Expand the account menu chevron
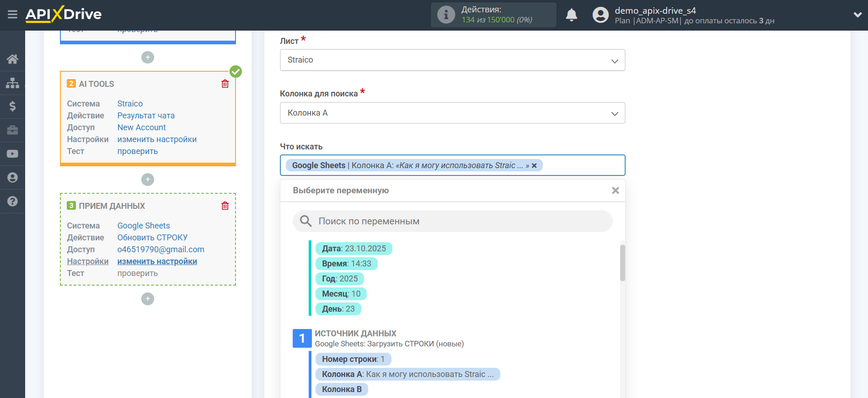868x398 pixels. [x=857, y=15]
